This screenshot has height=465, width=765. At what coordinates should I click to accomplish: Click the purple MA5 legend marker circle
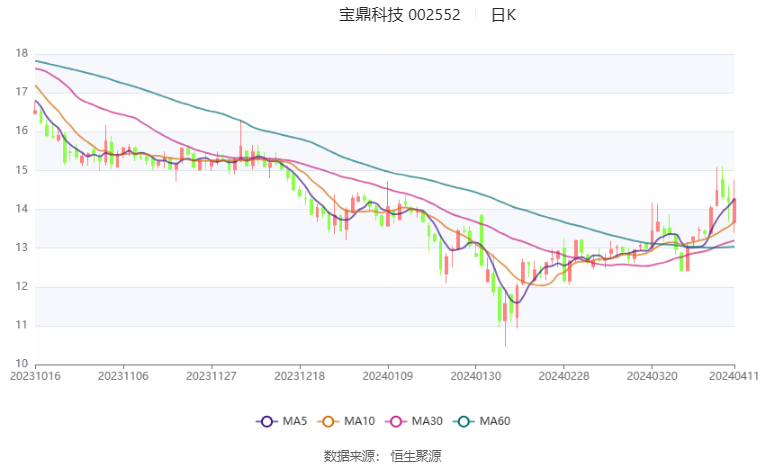point(266,422)
